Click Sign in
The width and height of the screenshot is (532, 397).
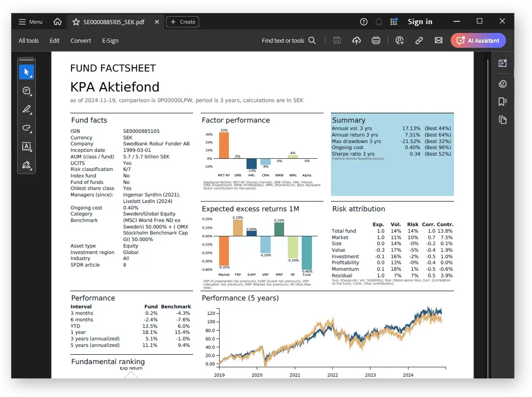[420, 22]
